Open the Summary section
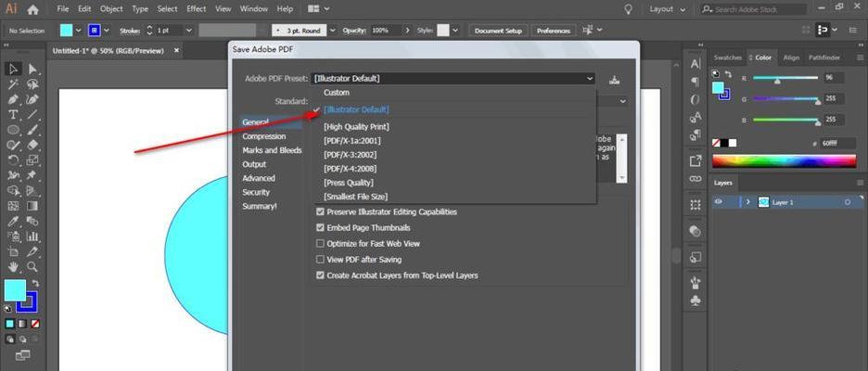The height and width of the screenshot is (371, 868). (259, 206)
